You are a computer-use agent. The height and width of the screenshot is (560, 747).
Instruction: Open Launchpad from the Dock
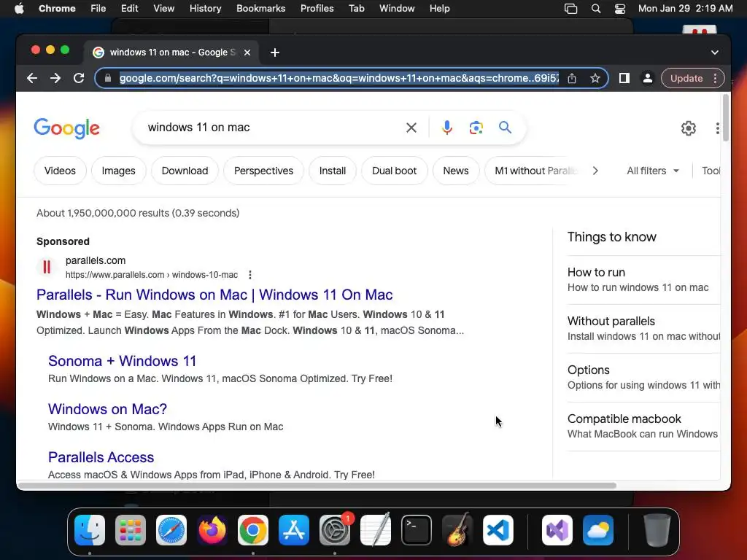[x=131, y=530]
